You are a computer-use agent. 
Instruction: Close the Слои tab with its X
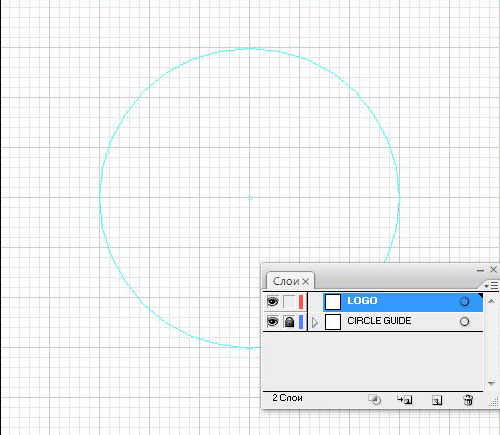click(x=305, y=282)
